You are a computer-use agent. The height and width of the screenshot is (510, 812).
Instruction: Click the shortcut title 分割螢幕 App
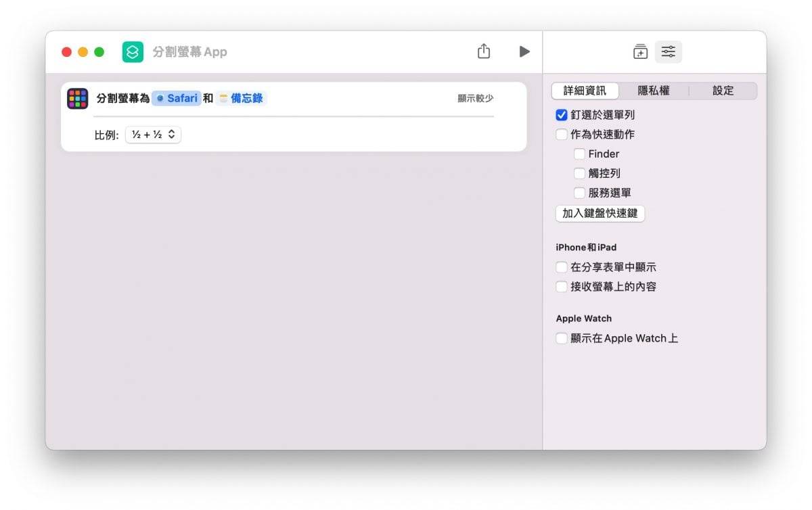189,52
